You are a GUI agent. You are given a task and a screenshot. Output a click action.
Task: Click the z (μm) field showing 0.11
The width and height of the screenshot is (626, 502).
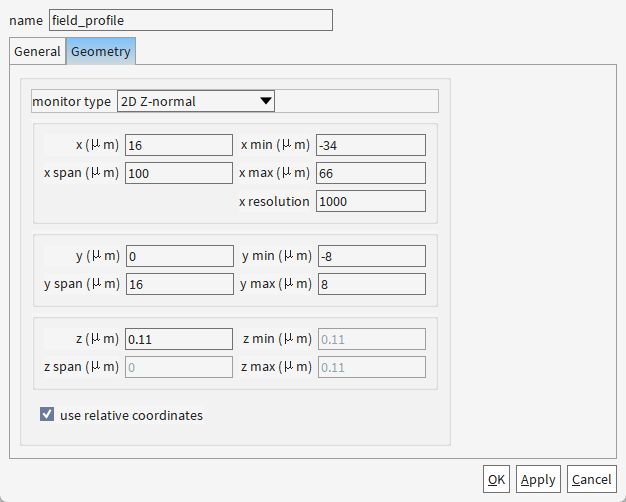pyautogui.click(x=179, y=339)
